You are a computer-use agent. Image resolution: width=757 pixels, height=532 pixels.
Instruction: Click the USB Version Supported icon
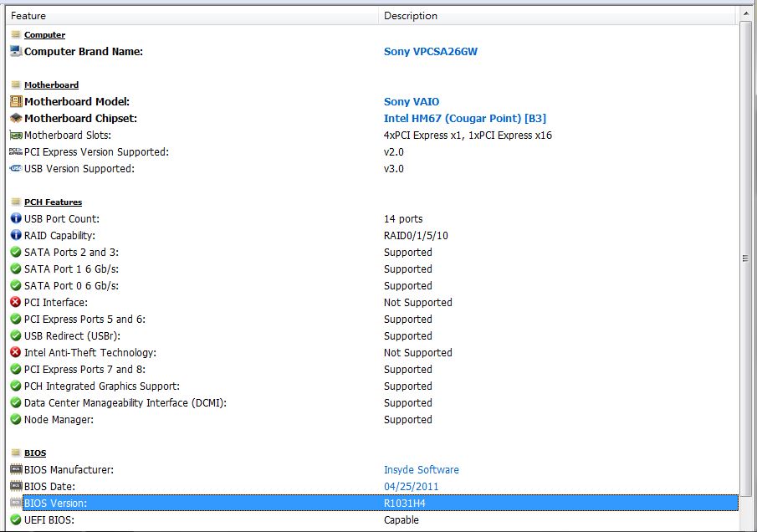click(x=16, y=168)
